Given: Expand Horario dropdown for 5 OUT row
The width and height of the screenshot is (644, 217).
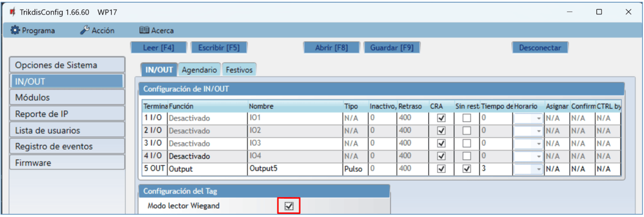Looking at the screenshot, I should (x=539, y=169).
